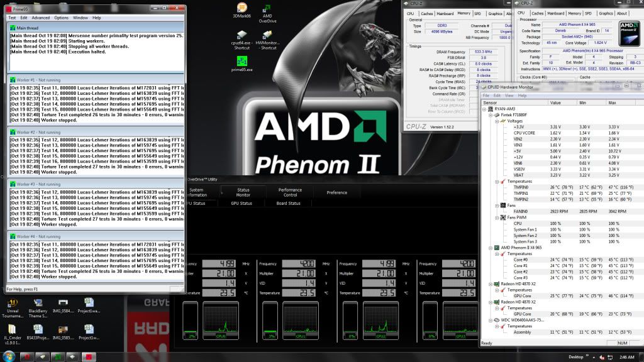Select the Preference button in OverDrive
644x362 pixels.
(x=336, y=192)
